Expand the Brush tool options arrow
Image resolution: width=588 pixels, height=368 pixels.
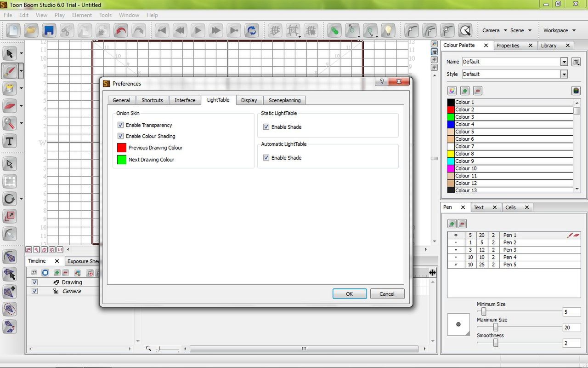tap(21, 71)
